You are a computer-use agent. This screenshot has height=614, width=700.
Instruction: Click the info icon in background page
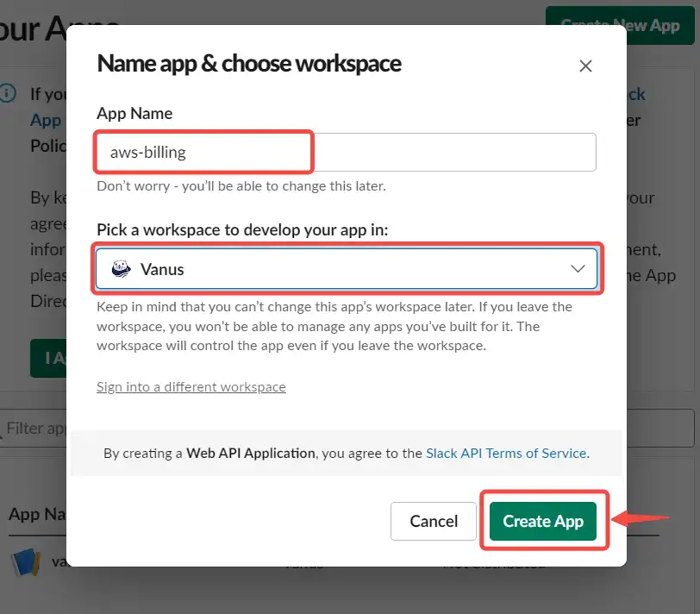point(7,94)
